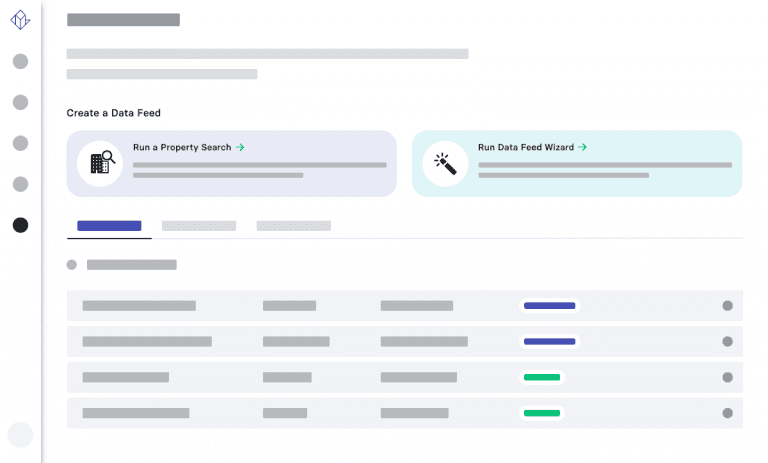Screen dimensions: 768x463
Task: Open Run a Property Search link
Action: [188, 147]
